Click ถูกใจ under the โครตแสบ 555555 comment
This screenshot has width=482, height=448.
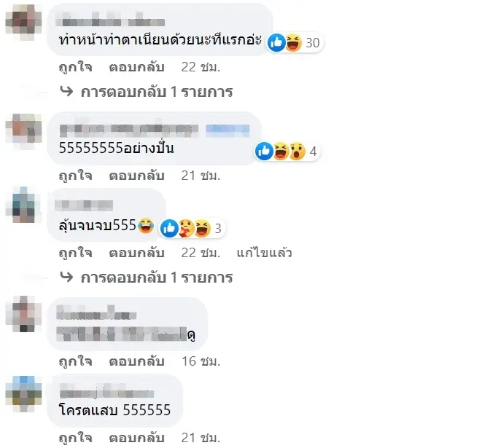75,438
